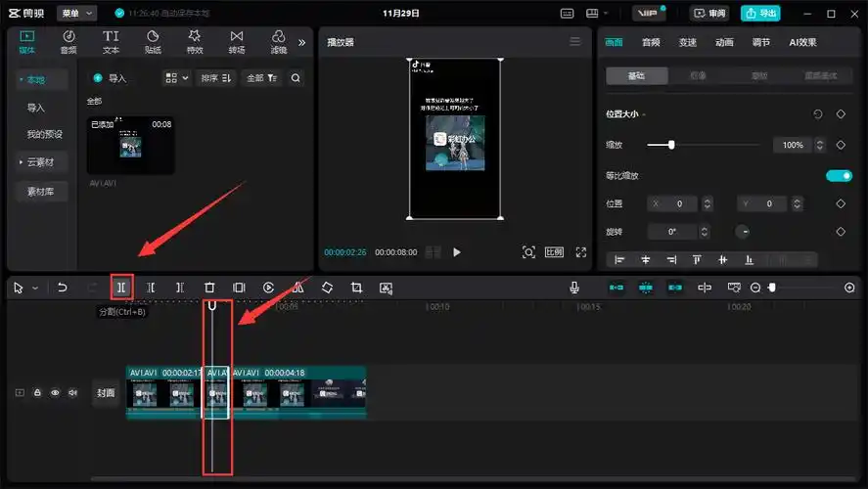Hide the video track using eye icon
This screenshot has height=489, width=868.
click(x=55, y=393)
